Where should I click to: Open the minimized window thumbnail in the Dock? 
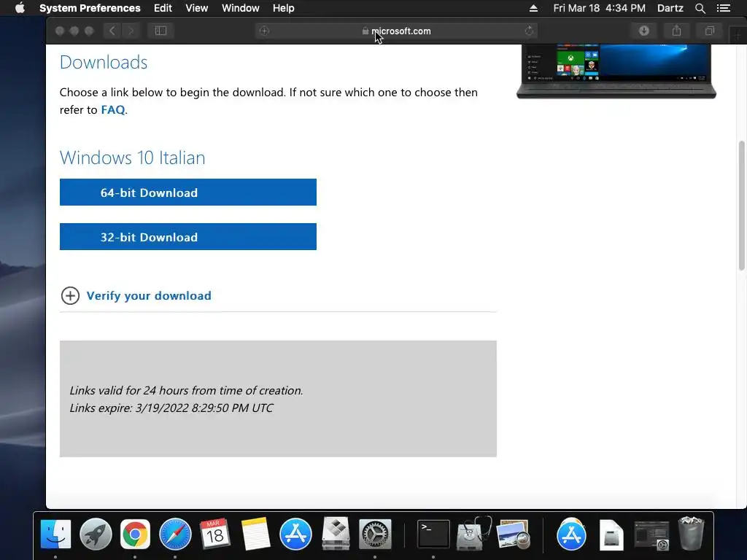651,535
